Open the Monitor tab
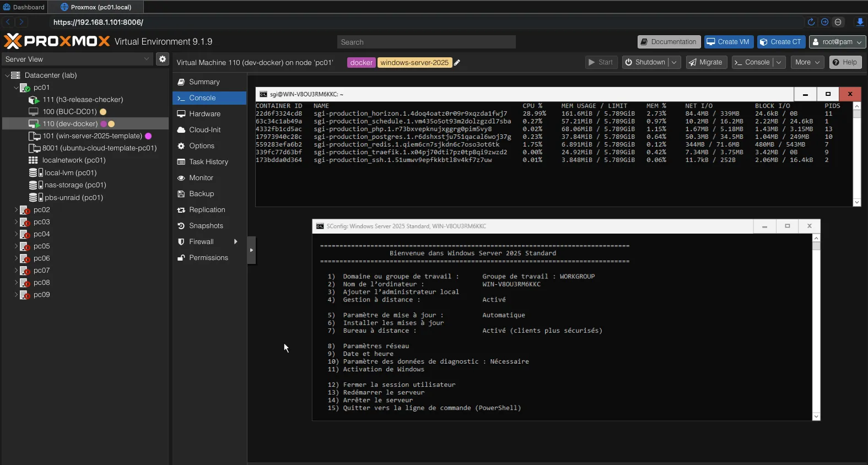This screenshot has width=868, height=465. (209, 178)
